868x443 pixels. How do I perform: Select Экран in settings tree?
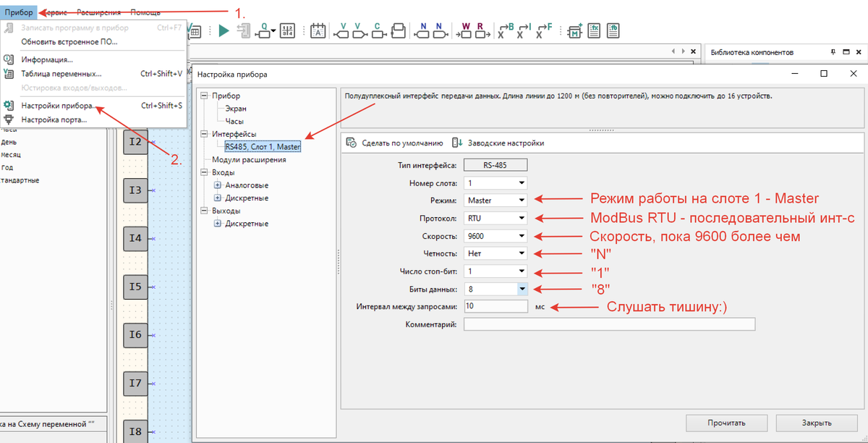(x=236, y=109)
